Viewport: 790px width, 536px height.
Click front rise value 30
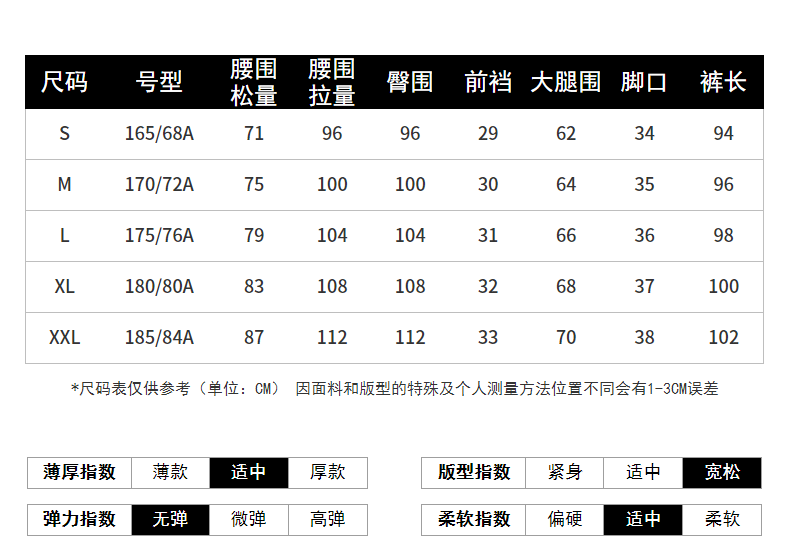click(488, 184)
